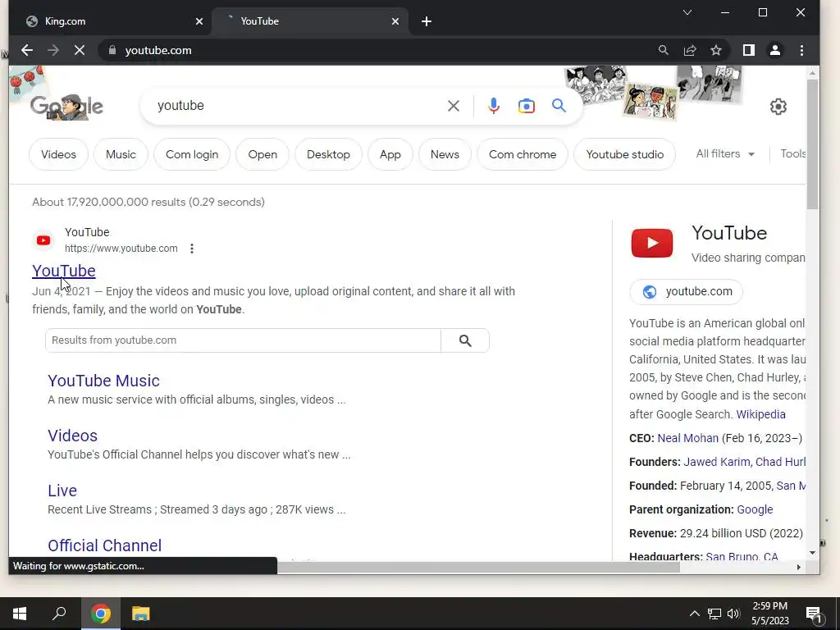Open the Official Channel sitelink
Screen dimensions: 840x630
(x=104, y=546)
